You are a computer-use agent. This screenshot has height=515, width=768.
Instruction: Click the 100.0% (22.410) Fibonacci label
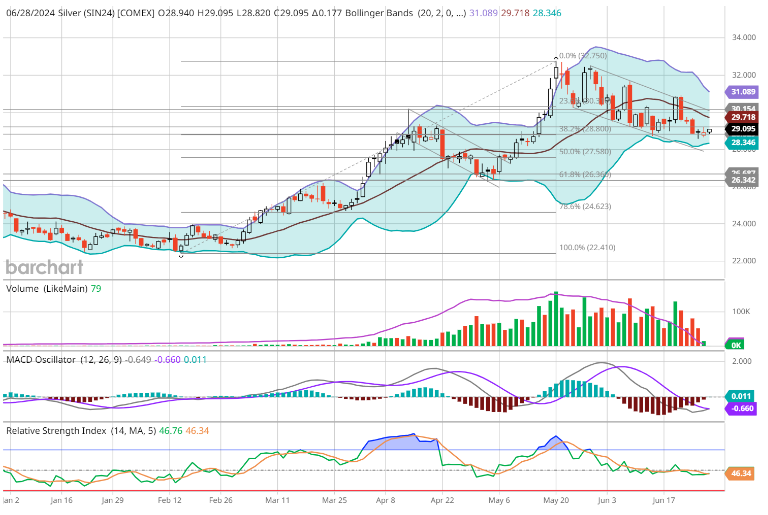click(x=585, y=247)
